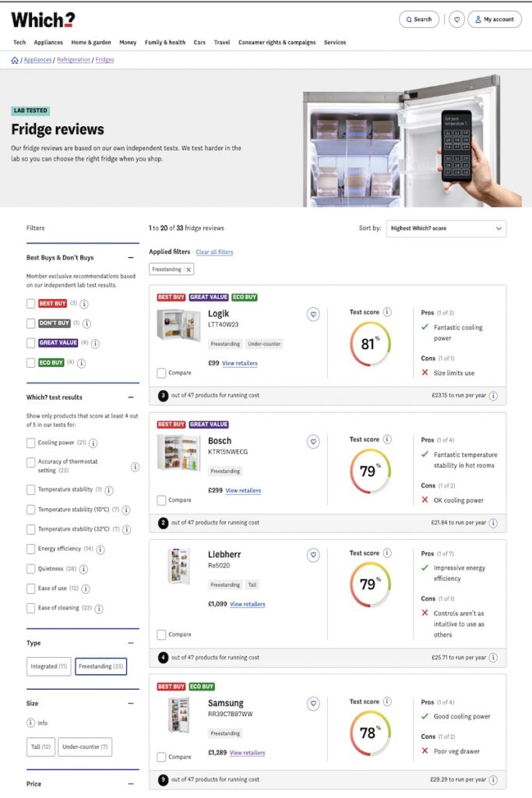
Task: Tick the Best Buy checkbox
Action: [x=30, y=304]
